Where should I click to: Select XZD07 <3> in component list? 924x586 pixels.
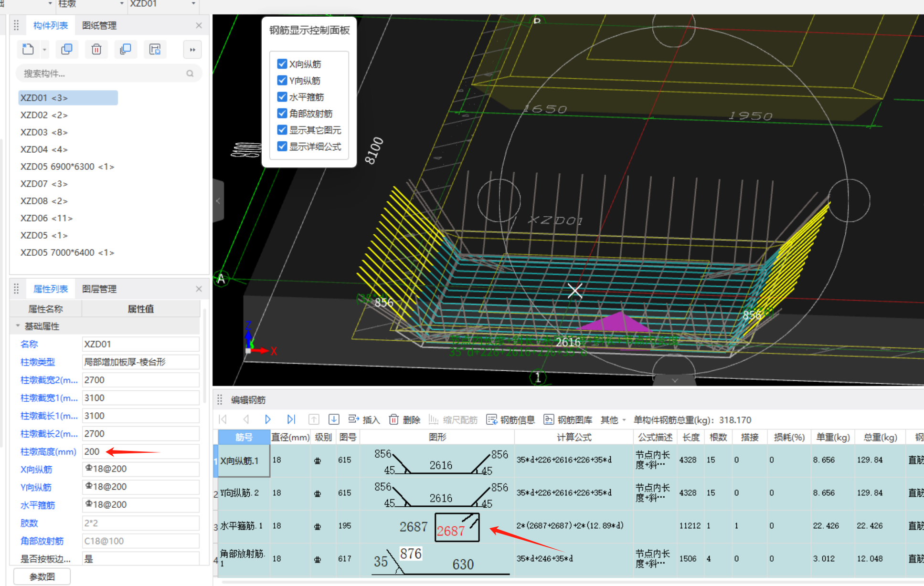(44, 184)
